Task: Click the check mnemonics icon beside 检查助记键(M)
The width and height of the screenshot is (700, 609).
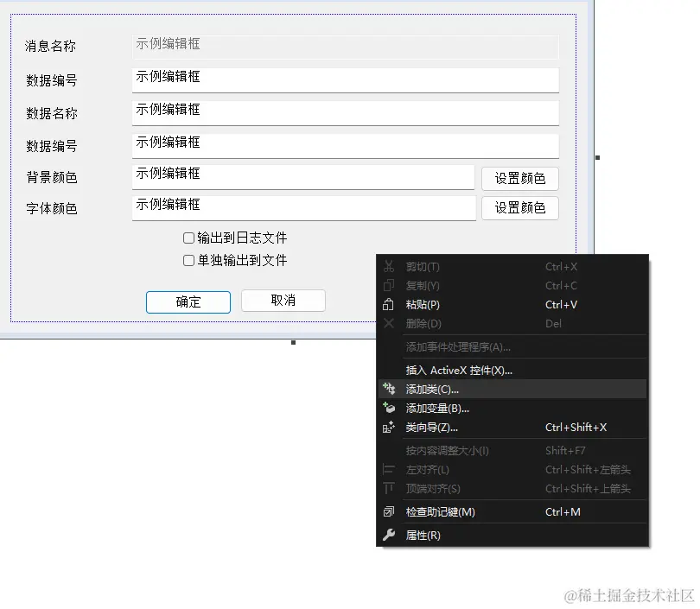Action: pos(389,511)
